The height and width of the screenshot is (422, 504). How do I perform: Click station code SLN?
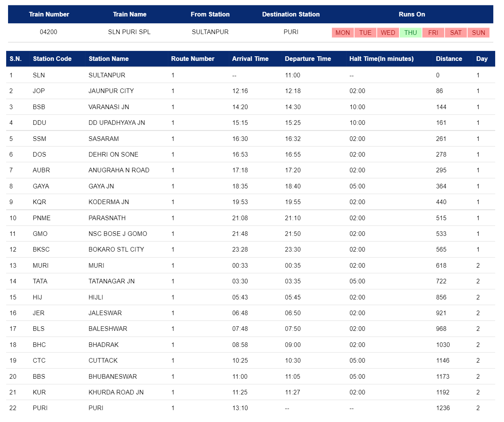pos(39,75)
